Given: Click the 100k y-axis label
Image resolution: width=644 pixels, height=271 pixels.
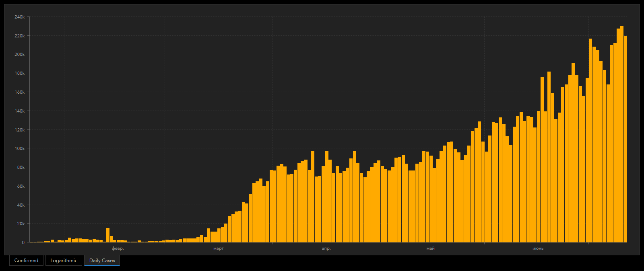Looking at the screenshot, I should click(19, 148).
